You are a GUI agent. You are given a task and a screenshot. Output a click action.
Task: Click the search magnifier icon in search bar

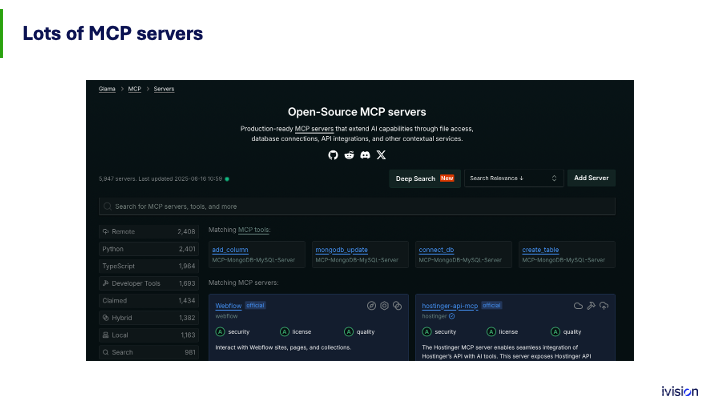[107, 207]
